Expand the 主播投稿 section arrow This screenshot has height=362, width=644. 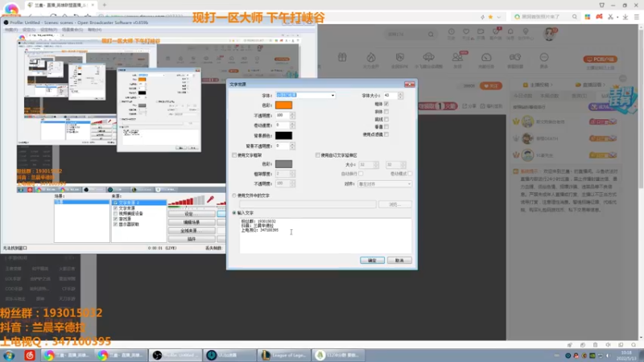pos(551,84)
